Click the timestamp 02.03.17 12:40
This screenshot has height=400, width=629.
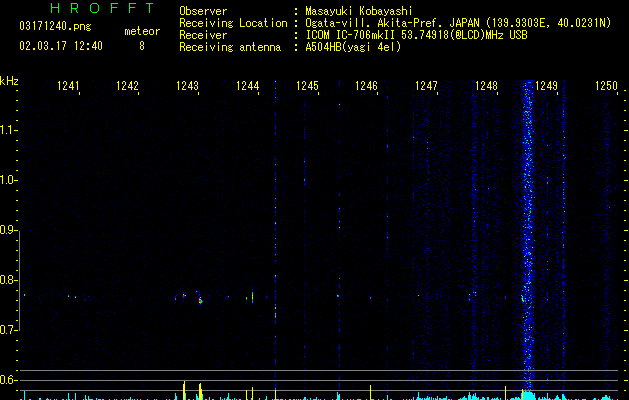click(61, 46)
